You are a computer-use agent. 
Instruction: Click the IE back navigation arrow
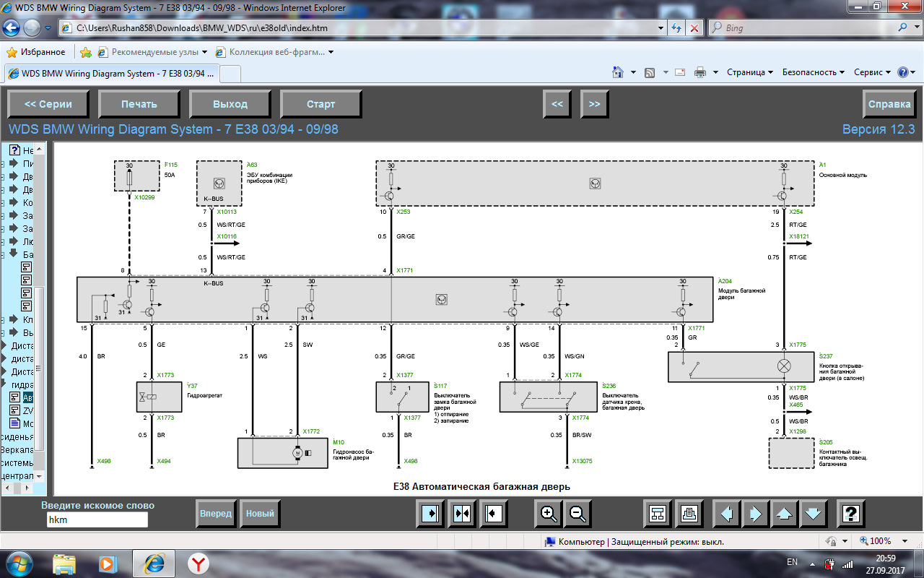point(12,28)
